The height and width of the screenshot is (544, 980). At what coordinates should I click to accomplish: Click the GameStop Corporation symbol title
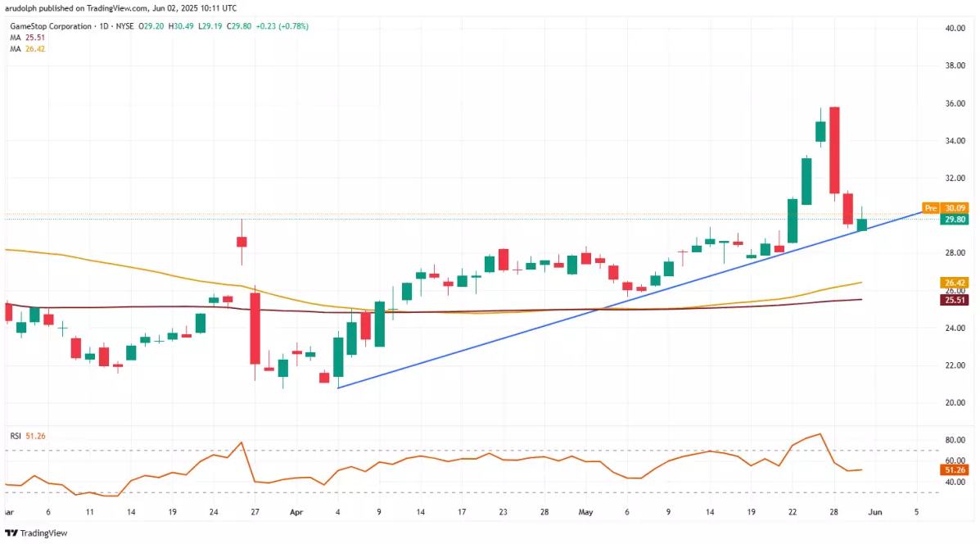tap(51, 26)
